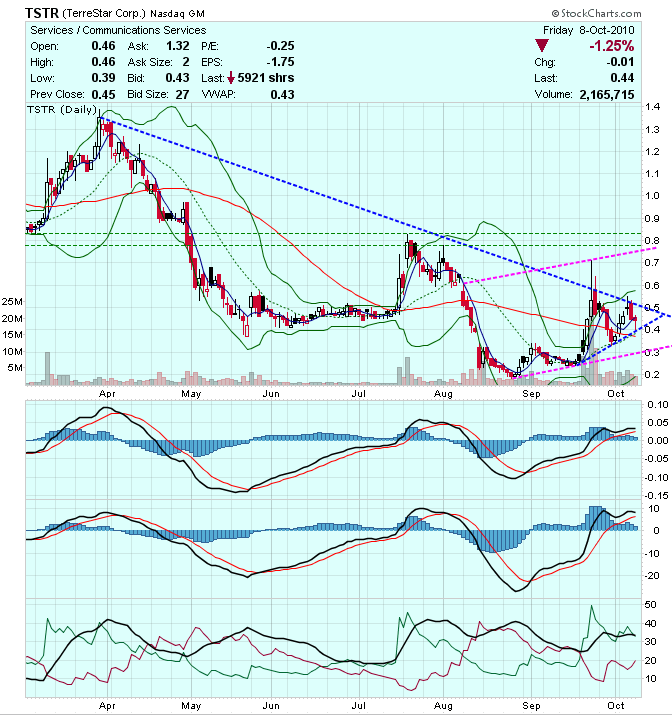Image resolution: width=672 pixels, height=719 pixels.
Task: Click the red down arrow before 5921 shrs
Action: [x=231, y=78]
